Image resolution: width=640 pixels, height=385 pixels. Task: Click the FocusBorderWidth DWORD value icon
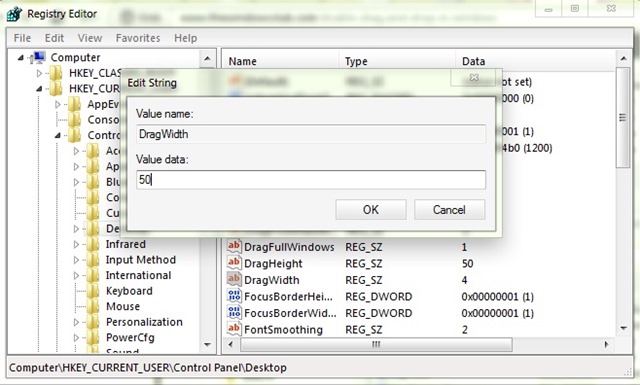click(x=234, y=312)
